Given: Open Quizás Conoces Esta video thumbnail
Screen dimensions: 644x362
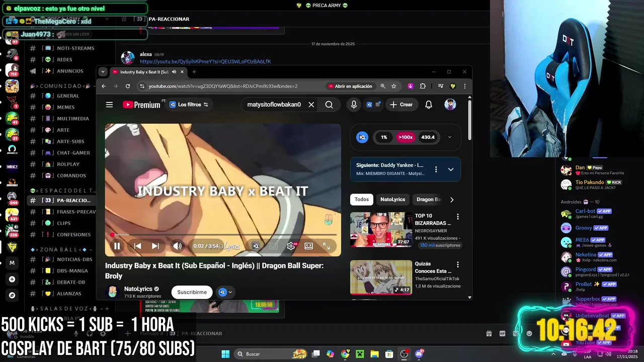Looking at the screenshot, I should coord(381,277).
